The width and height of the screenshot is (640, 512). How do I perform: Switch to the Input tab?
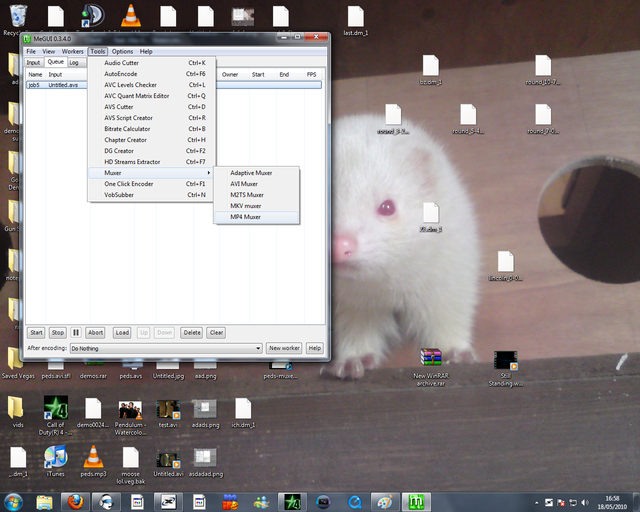(x=33, y=62)
